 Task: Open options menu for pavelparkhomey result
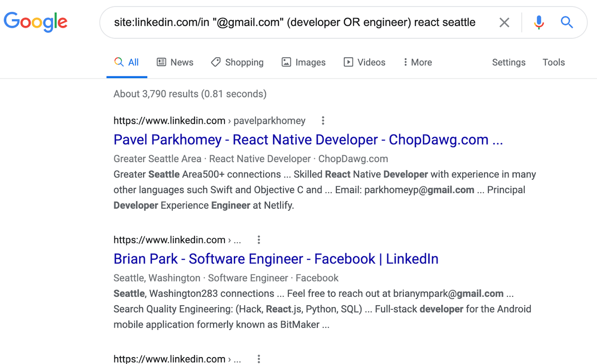(323, 120)
